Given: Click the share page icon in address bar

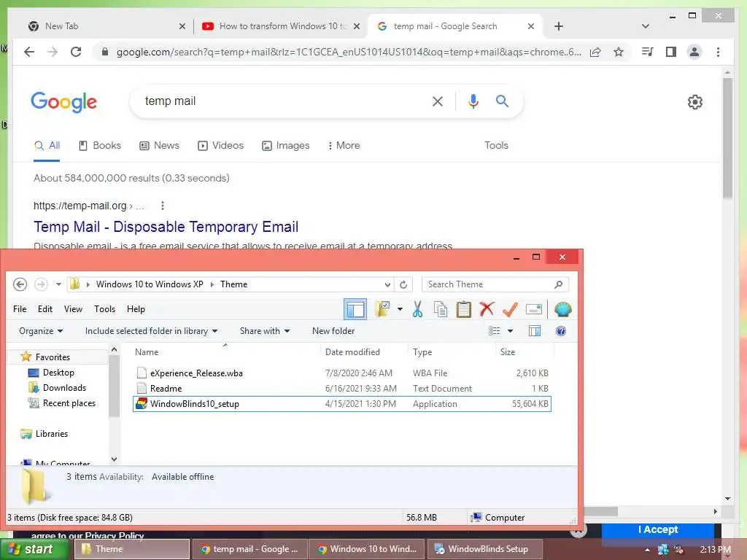Looking at the screenshot, I should click(x=595, y=52).
